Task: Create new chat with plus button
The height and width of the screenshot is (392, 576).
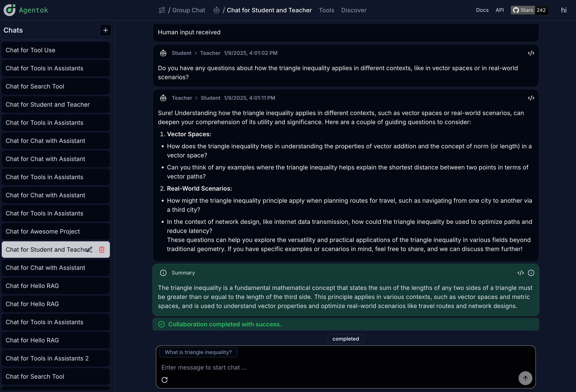Action: pos(105,30)
